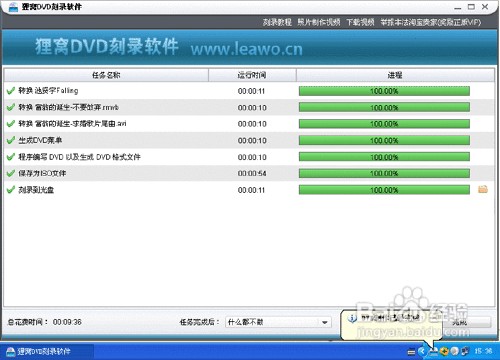Viewport: 500px width, 360px height.
Task: Click the checkmark icon for 生成DVD菜单
Action: pos(11,140)
